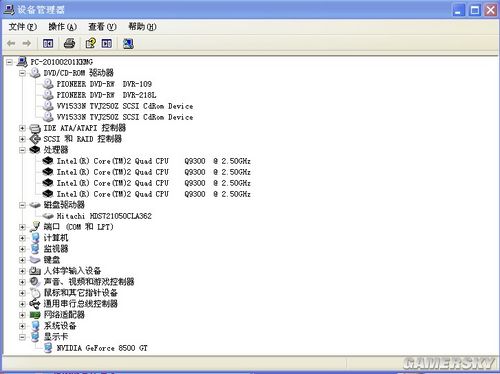
Task: Click the Properties help toolbar icon
Action: click(x=91, y=43)
